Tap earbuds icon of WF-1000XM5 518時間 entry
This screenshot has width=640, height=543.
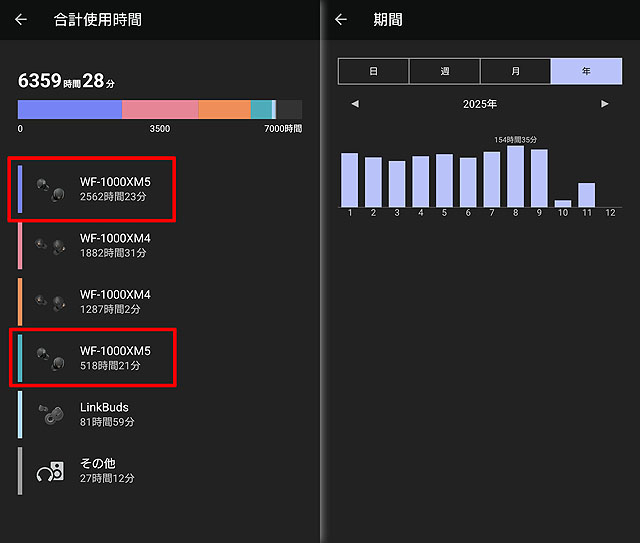pos(49,357)
